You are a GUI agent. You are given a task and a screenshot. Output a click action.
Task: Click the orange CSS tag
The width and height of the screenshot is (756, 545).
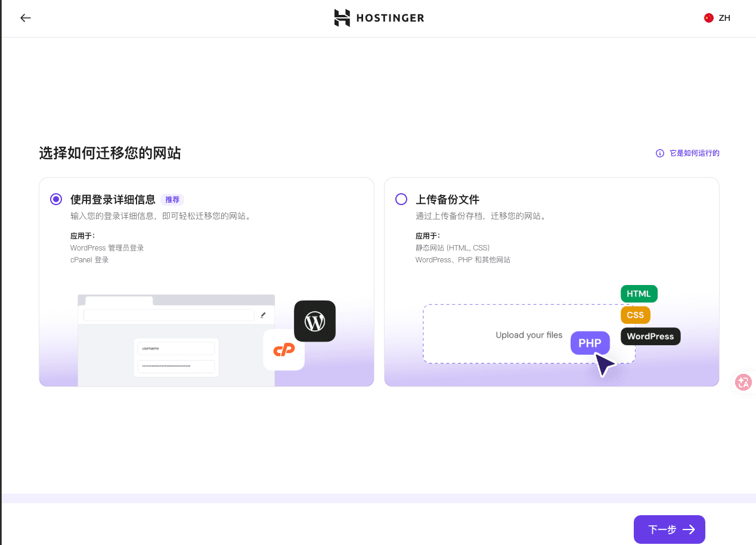pos(635,315)
